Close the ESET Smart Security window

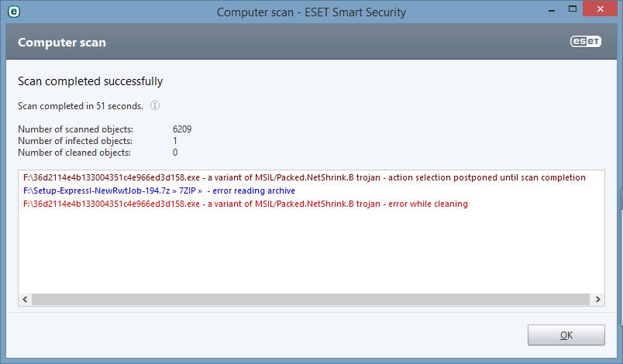pyautogui.click(x=601, y=9)
